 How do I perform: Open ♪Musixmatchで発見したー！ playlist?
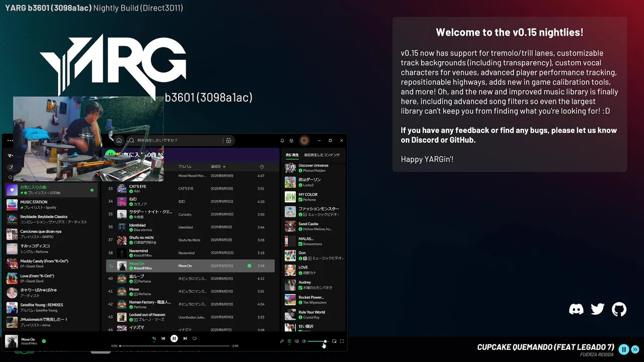[52, 322]
